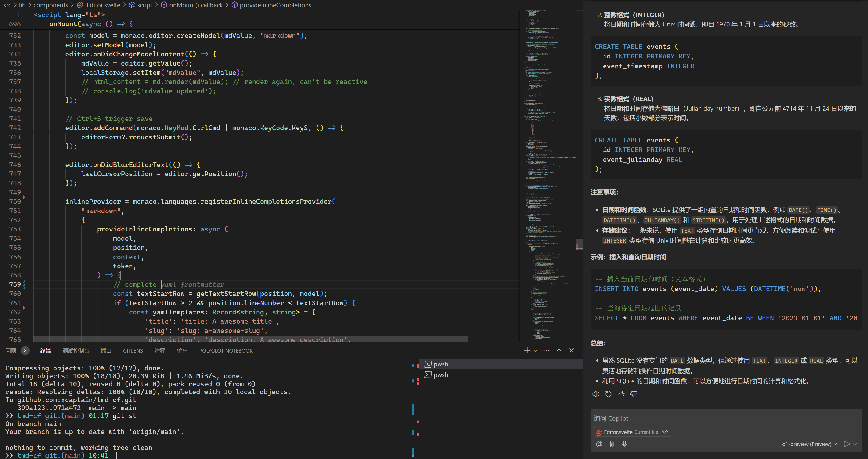The image size is (868, 459).
Task: Give the Copilot answer a thumbs down
Action: [x=634, y=394]
